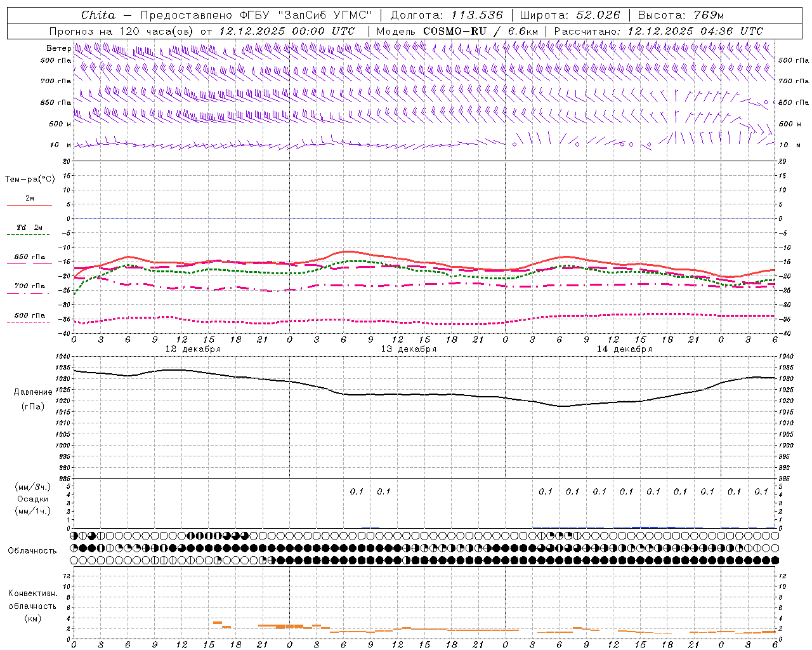Image resolution: width=812 pixels, height=650 pixels.
Task: Select the Облачность cloud cover label
Action: (x=32, y=551)
